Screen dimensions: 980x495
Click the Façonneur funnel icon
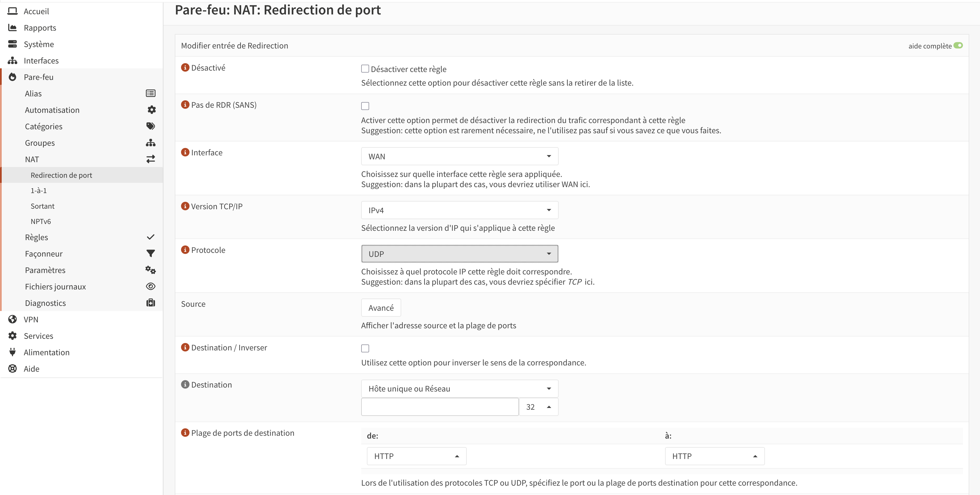click(151, 253)
